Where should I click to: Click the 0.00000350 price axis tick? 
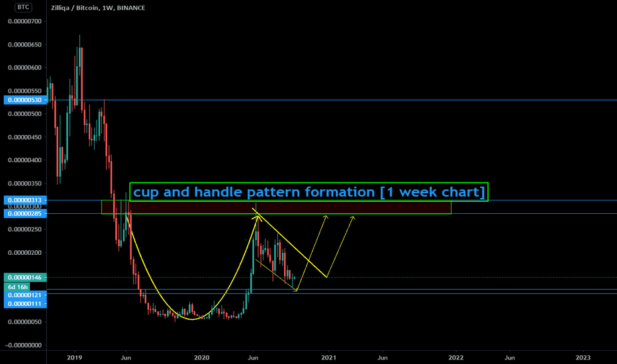(24, 183)
